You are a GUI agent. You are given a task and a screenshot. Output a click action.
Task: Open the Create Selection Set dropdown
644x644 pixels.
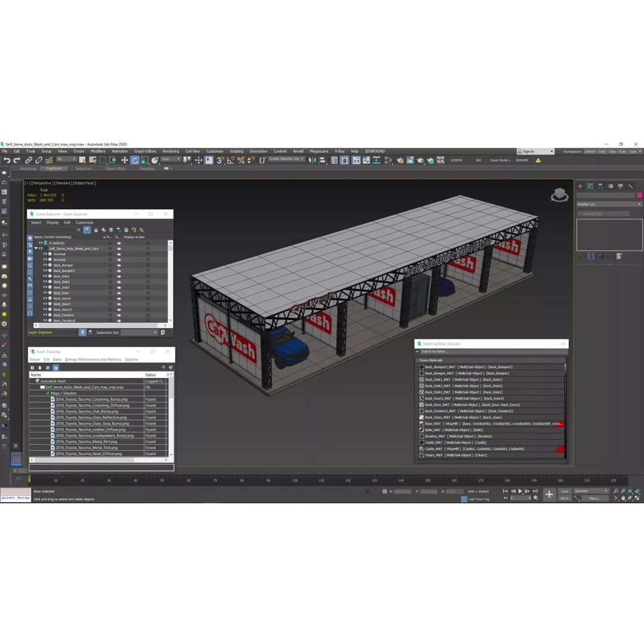coord(286,159)
